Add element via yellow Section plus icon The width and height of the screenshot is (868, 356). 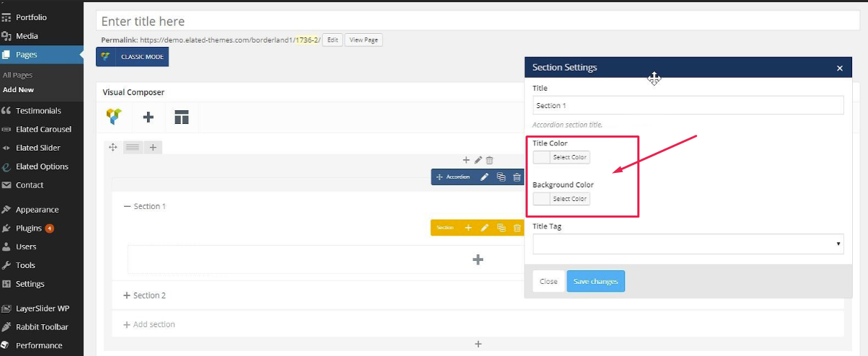468,228
